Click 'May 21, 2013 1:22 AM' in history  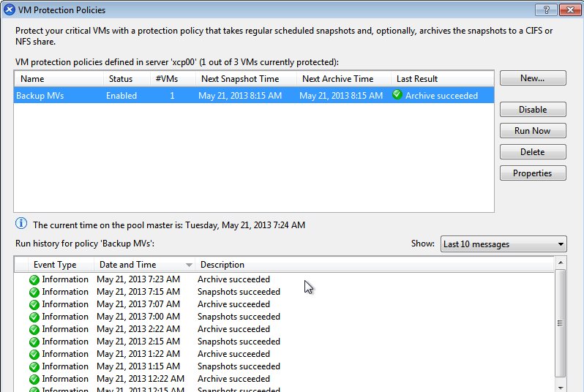point(138,354)
